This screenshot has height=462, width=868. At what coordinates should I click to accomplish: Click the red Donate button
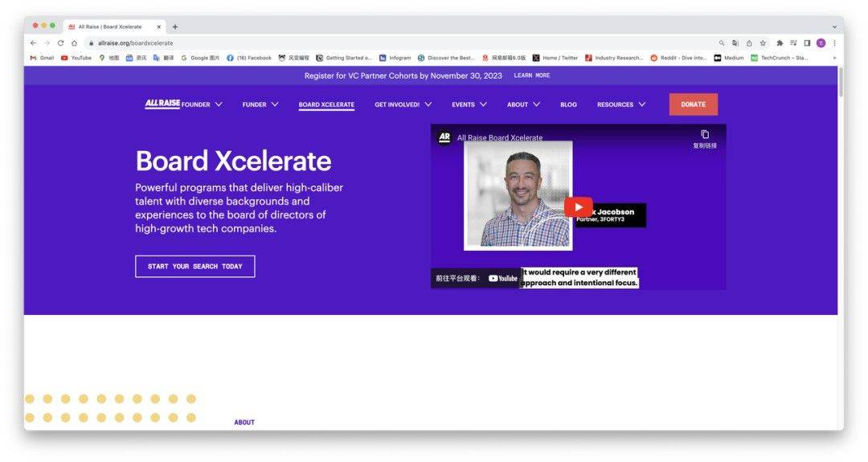pyautogui.click(x=693, y=104)
